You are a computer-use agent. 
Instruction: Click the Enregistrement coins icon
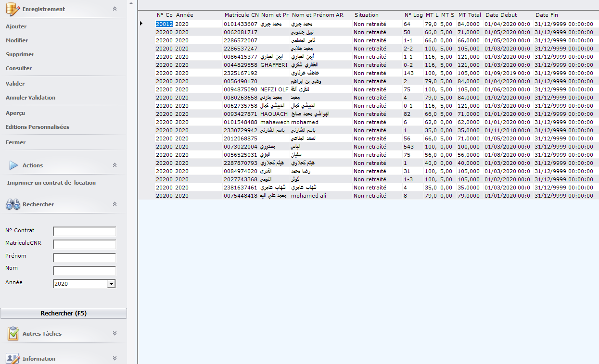pyautogui.click(x=13, y=9)
